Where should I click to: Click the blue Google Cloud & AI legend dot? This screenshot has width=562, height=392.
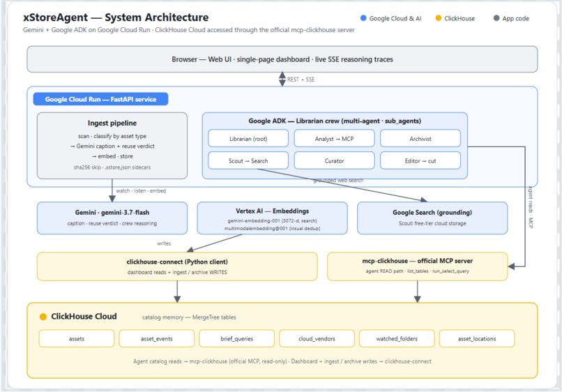point(363,18)
